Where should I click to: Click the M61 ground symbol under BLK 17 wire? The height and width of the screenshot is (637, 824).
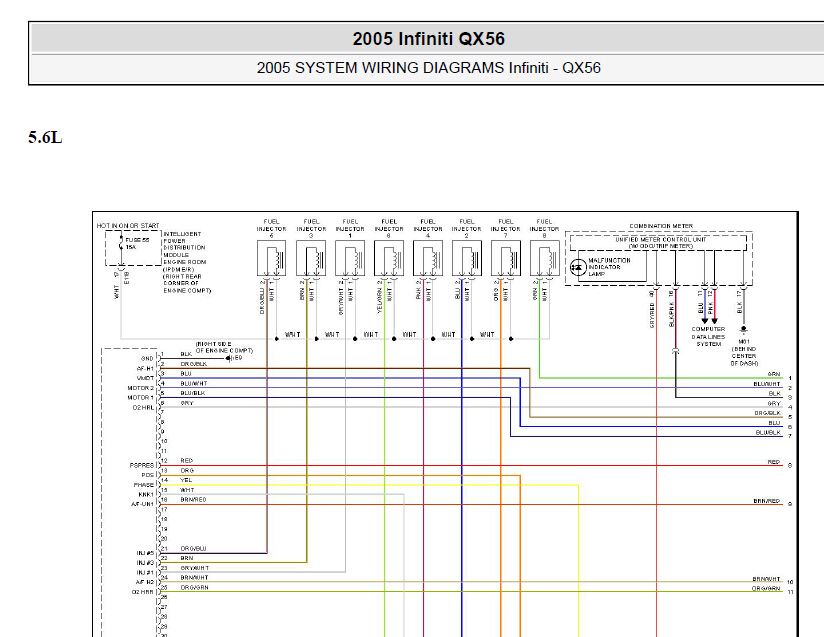[743, 330]
